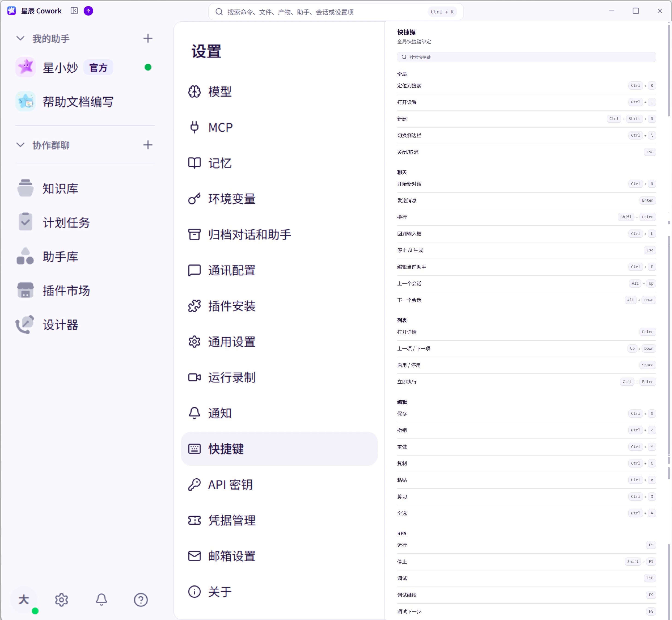Click the 停止 AI 生成 shortcut label

410,250
